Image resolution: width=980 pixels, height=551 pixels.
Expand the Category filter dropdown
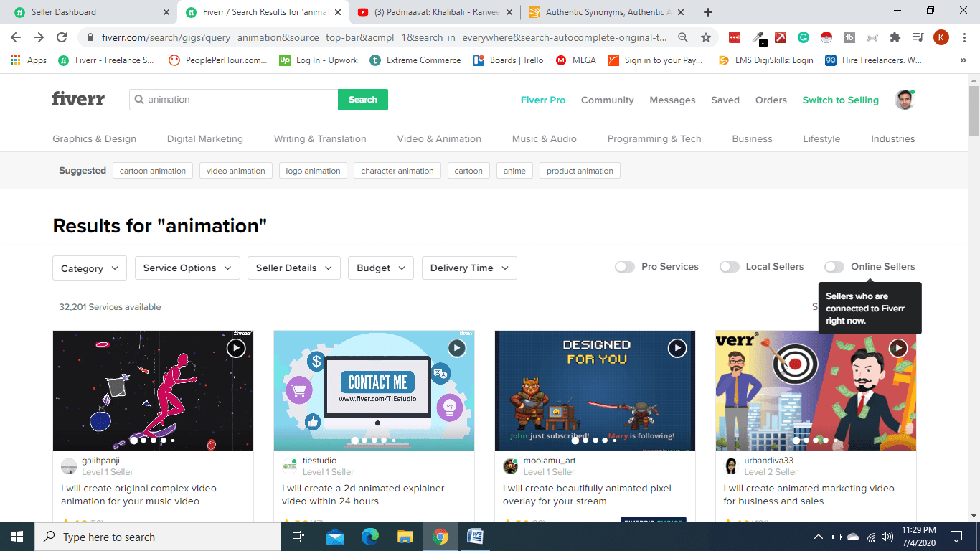point(90,268)
